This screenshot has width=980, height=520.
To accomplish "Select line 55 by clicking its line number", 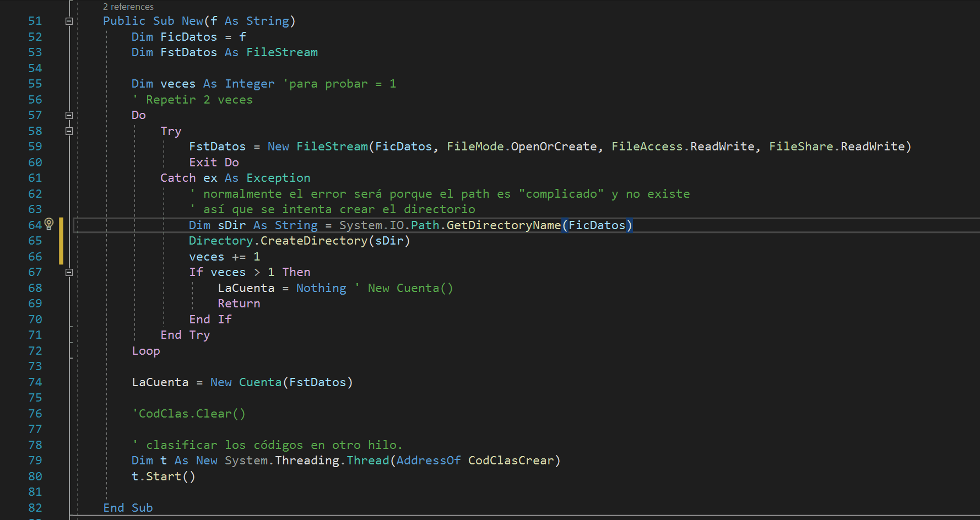I will coord(35,83).
